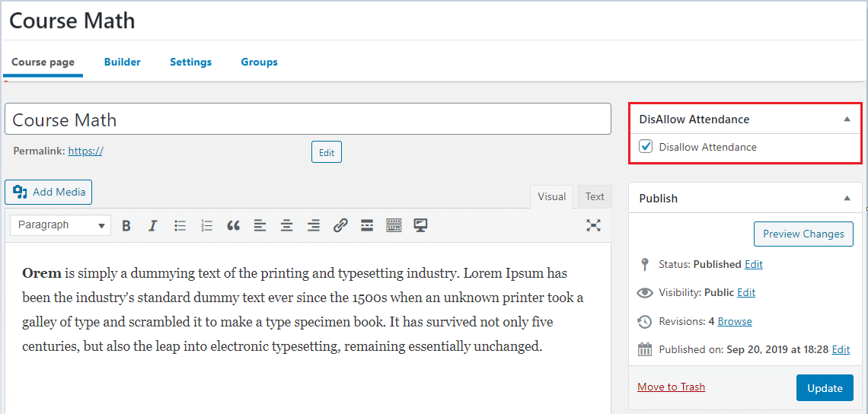
Task: Browse the post revisions
Action: coord(735,321)
